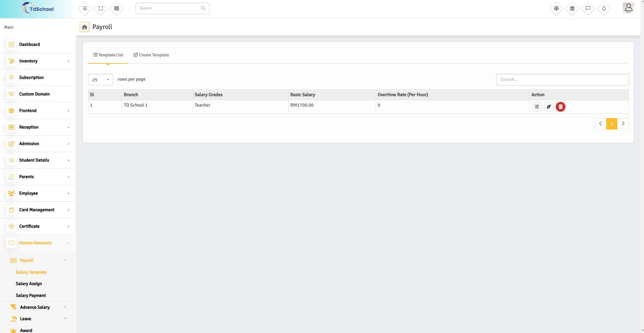Viewport: 644px width, 333px height.
Task: Click the hamburger menu toggle icon
Action: (85, 8)
